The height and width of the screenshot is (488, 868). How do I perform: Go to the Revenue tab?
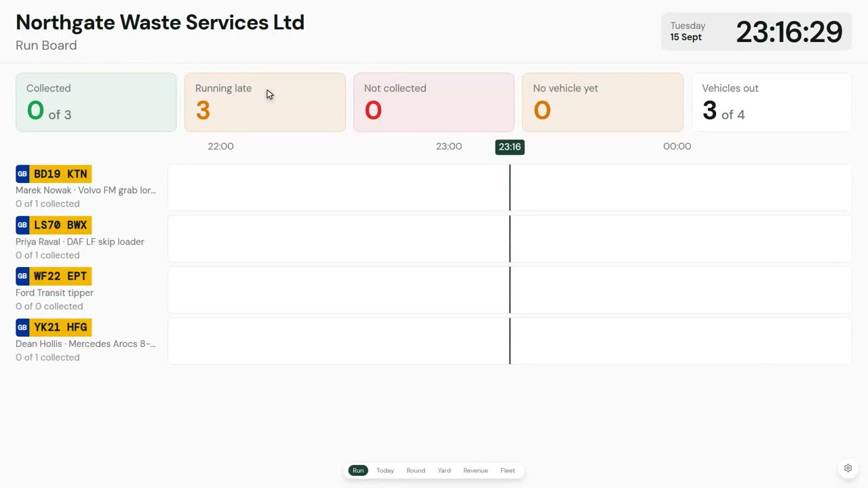[x=475, y=470]
